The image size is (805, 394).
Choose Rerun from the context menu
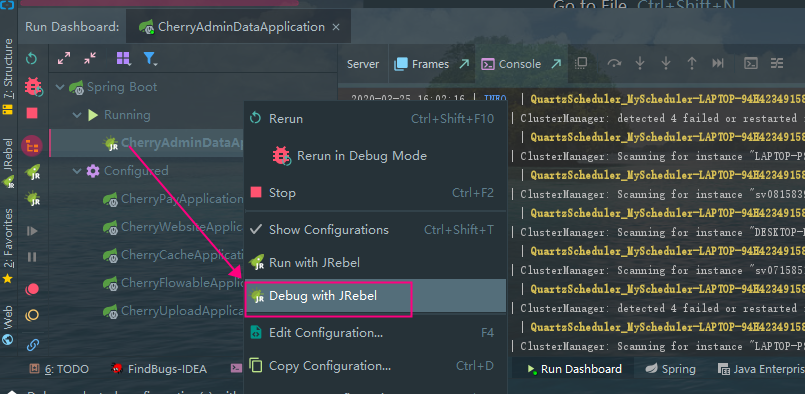(375, 119)
